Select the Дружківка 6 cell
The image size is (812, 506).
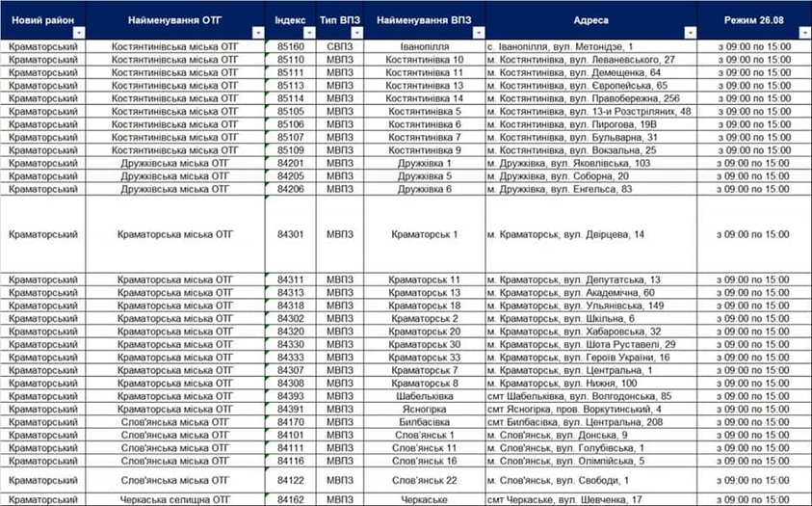click(x=424, y=189)
